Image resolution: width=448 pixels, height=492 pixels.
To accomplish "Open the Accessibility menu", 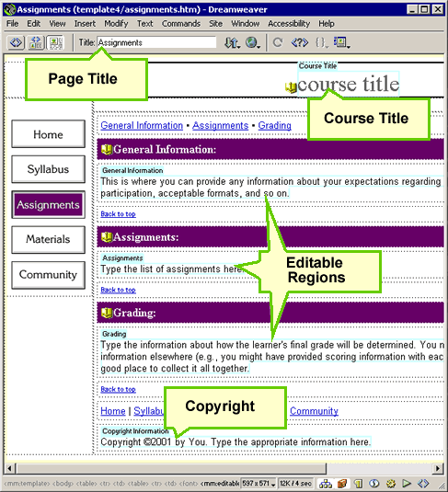I will coord(289,24).
